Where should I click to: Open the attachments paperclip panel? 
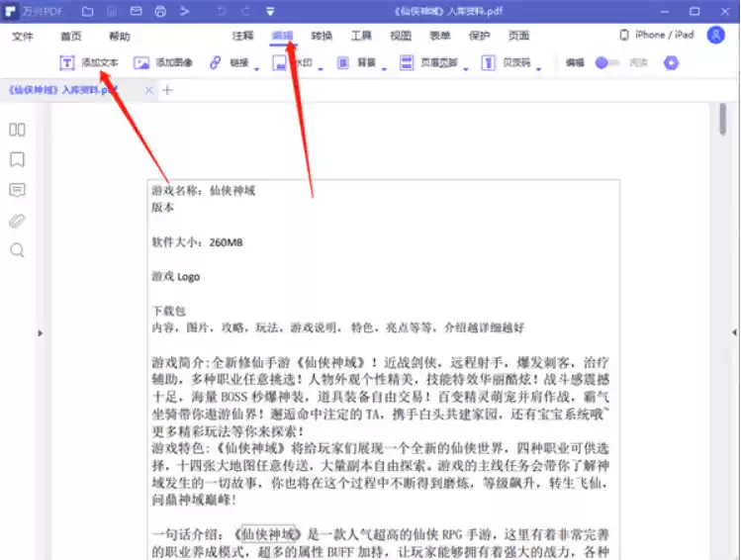17,221
